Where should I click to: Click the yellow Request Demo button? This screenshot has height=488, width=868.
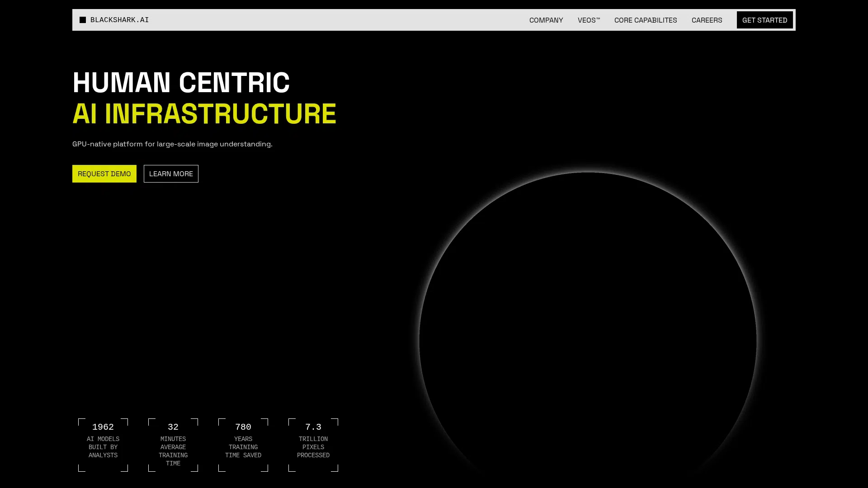point(104,174)
